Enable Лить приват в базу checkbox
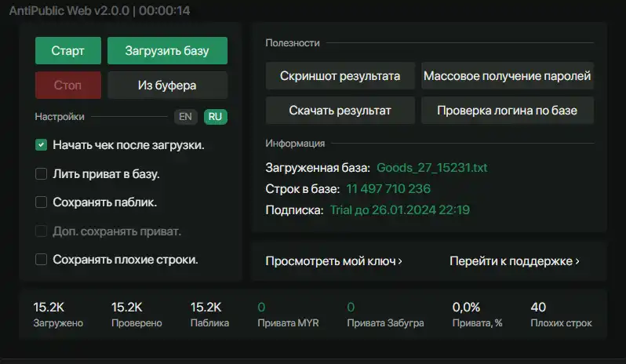The height and width of the screenshot is (364, 626). (x=42, y=174)
